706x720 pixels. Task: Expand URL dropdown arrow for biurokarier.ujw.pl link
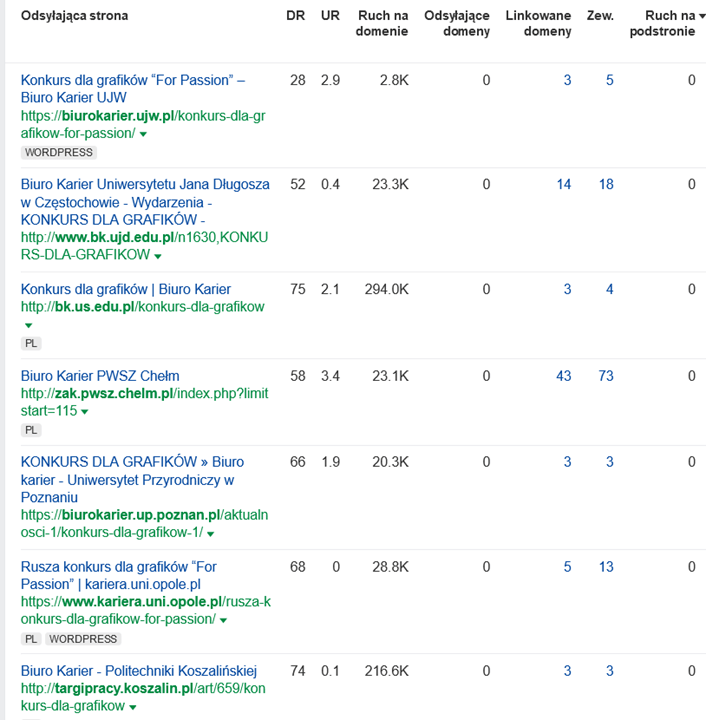coord(144,135)
